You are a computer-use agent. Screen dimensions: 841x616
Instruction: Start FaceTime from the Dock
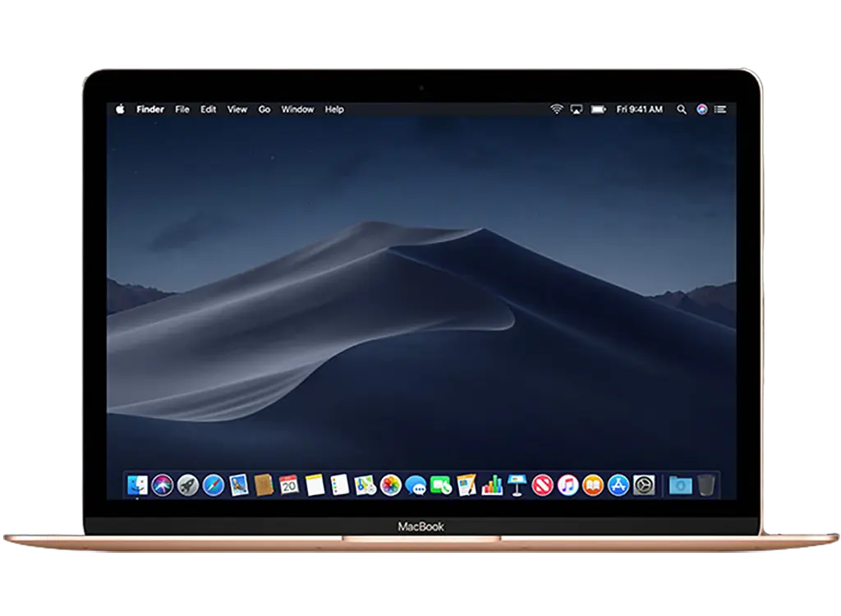point(442,486)
